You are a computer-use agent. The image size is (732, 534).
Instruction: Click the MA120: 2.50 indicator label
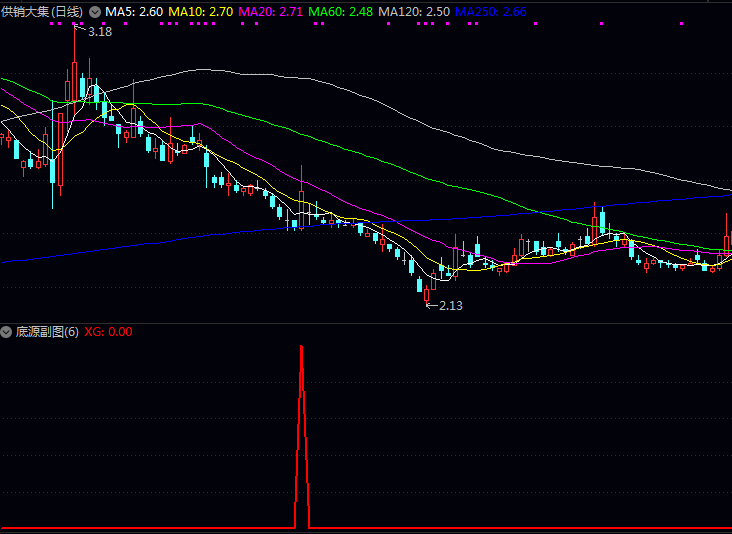coord(414,12)
